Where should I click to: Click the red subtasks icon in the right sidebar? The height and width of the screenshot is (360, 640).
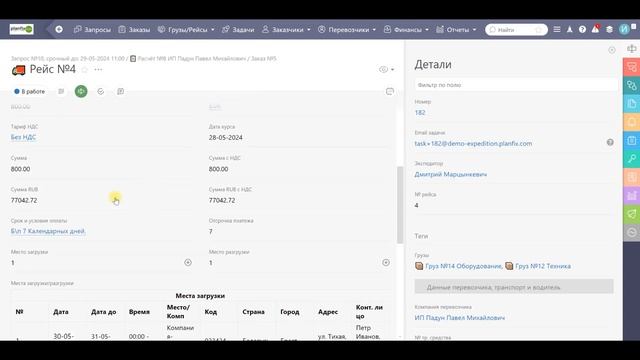(631, 67)
